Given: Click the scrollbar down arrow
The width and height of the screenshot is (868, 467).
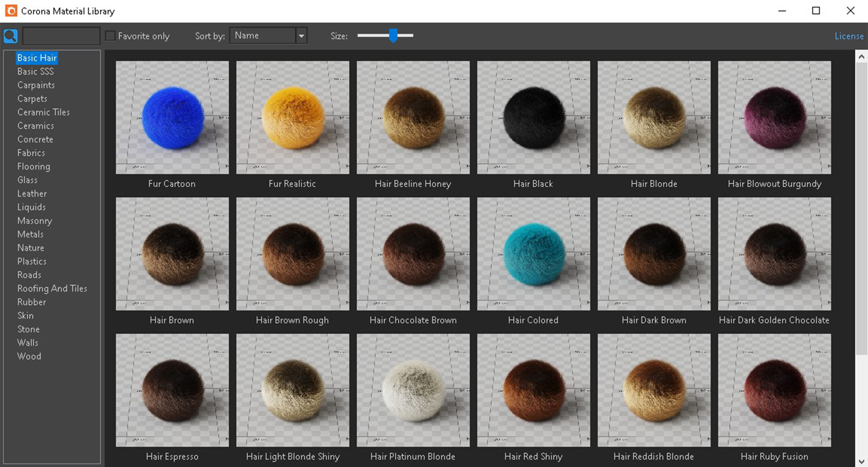Looking at the screenshot, I should point(861,462).
